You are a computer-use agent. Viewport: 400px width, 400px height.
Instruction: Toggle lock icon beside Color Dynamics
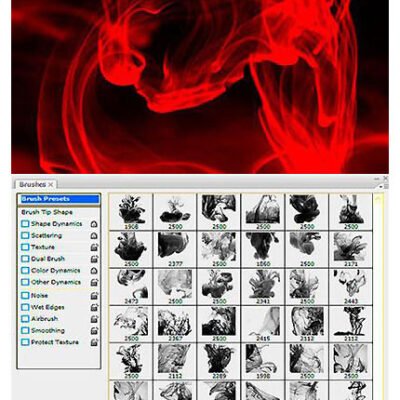click(94, 271)
